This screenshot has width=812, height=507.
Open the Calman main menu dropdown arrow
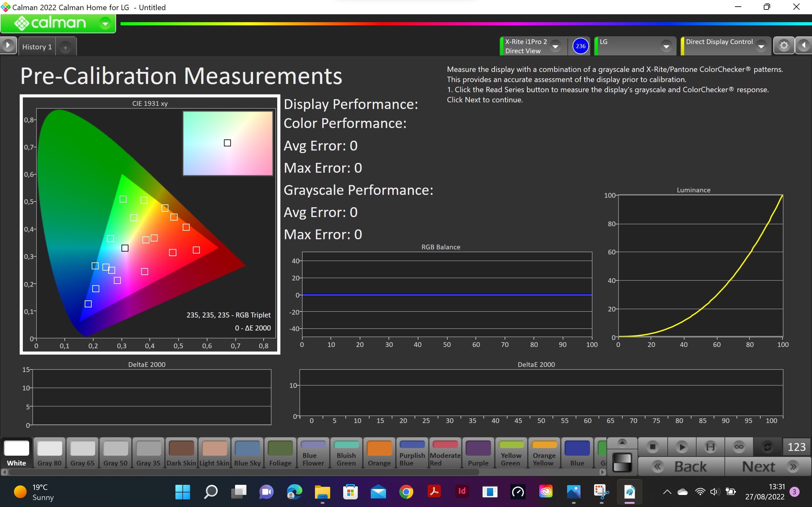(105, 23)
